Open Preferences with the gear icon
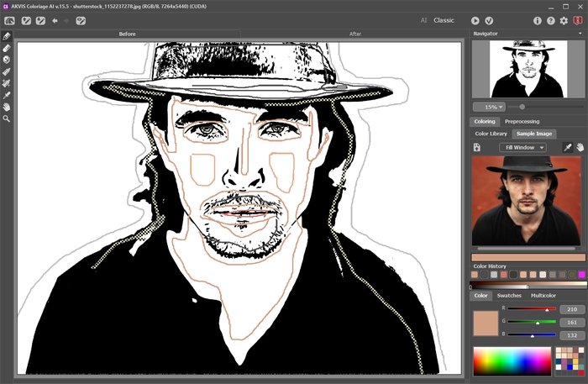The image size is (588, 384). coord(564,20)
